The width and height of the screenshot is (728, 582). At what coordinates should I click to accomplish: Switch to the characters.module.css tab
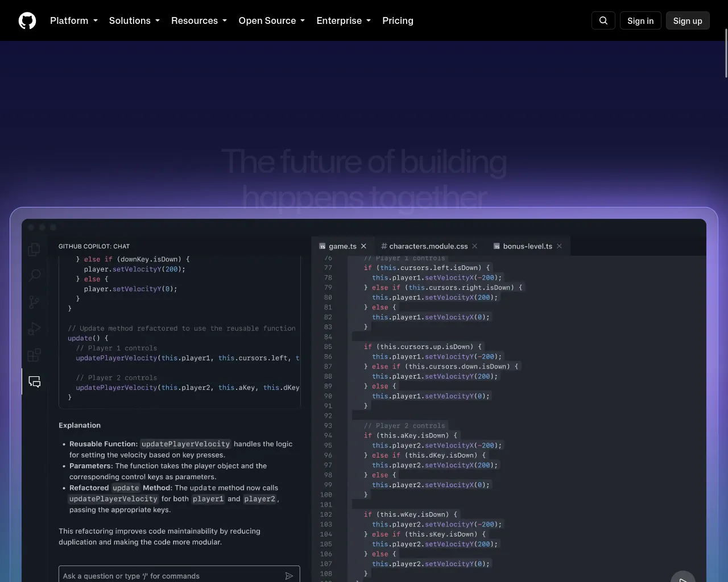point(429,246)
